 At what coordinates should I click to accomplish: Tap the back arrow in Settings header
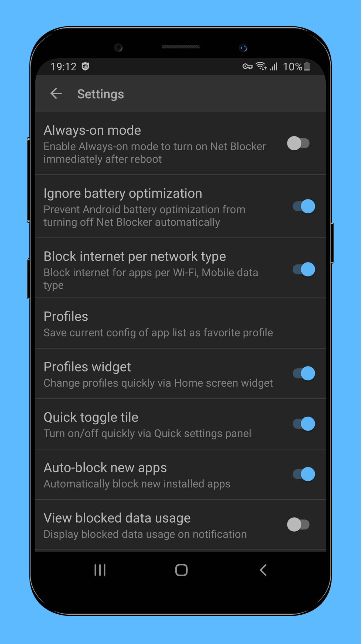coord(56,94)
